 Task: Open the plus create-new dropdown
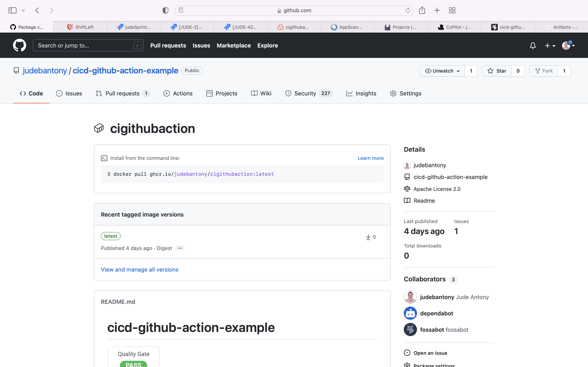(x=550, y=46)
